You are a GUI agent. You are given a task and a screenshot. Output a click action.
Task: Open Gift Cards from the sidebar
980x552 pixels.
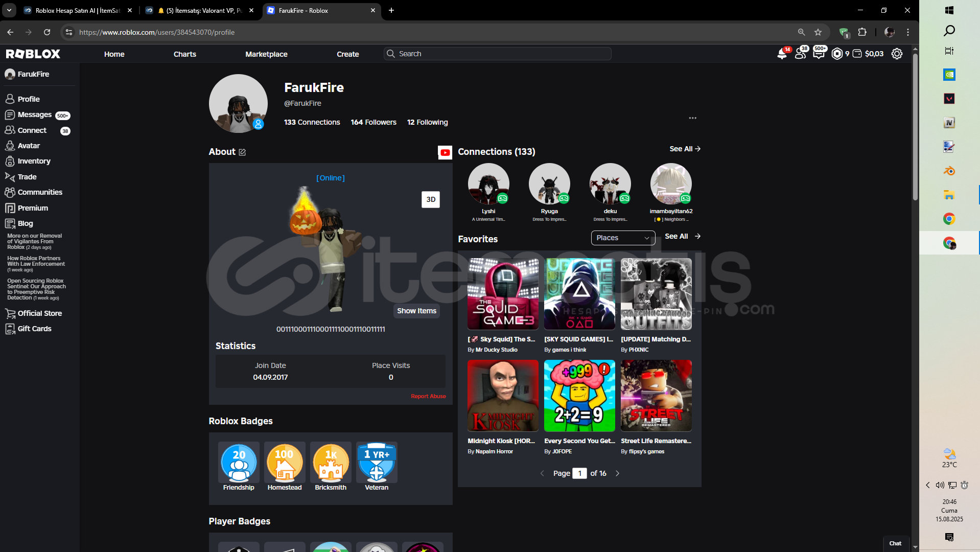(x=35, y=329)
